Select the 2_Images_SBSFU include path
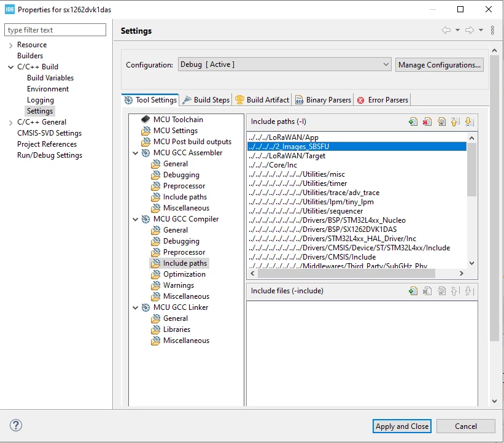Screen dimensions: 504x443 357,147
